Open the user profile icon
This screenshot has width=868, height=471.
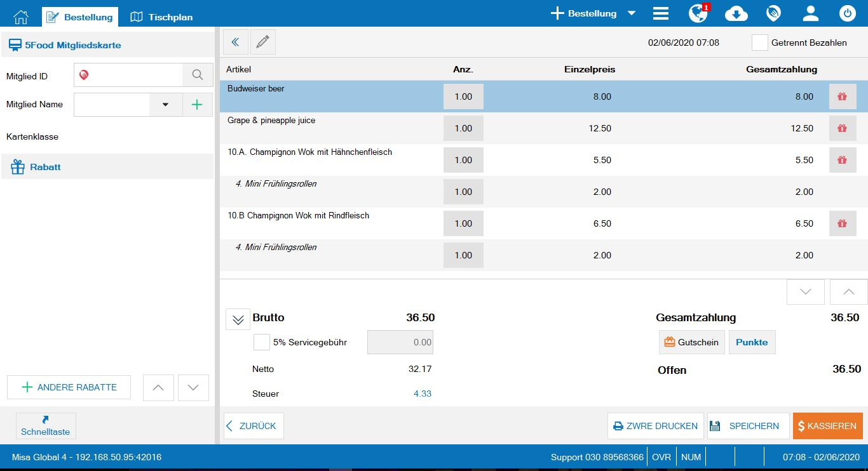tap(810, 14)
